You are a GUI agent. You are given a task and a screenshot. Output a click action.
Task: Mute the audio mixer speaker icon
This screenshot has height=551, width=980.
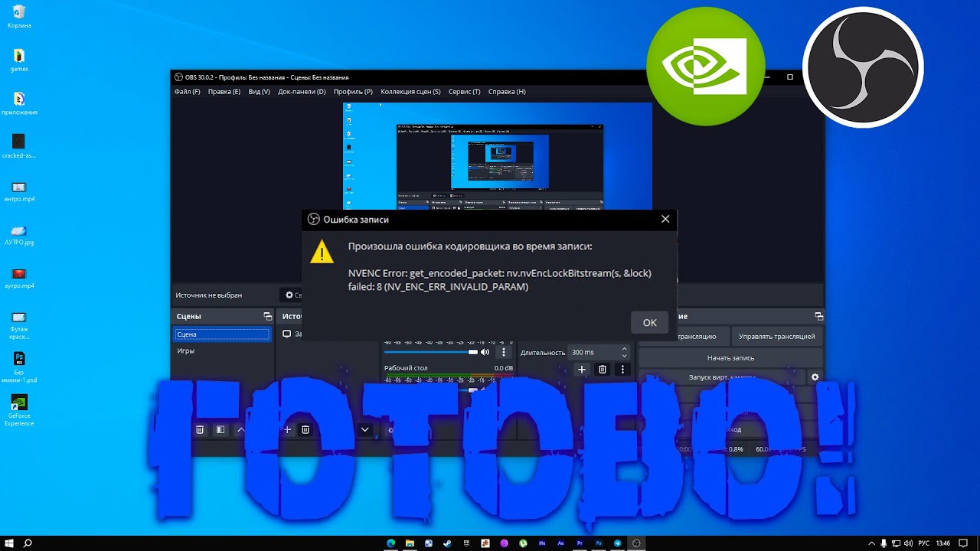(x=485, y=352)
